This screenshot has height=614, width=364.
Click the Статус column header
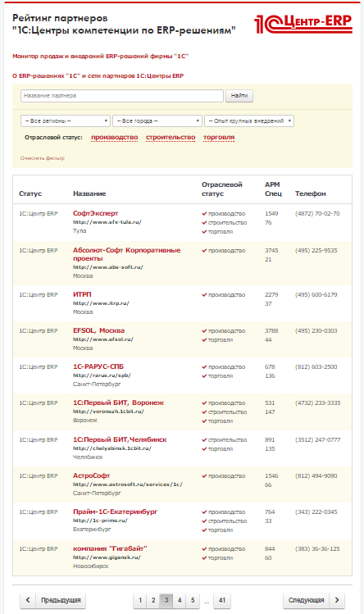click(x=30, y=193)
